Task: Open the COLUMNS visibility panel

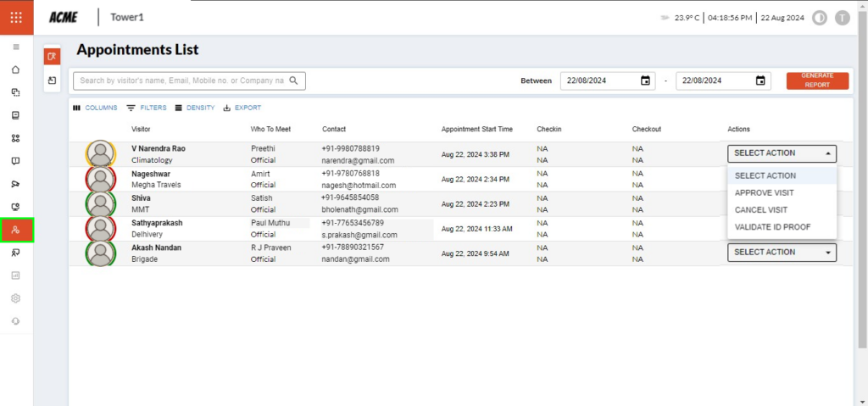Action: pyautogui.click(x=95, y=108)
